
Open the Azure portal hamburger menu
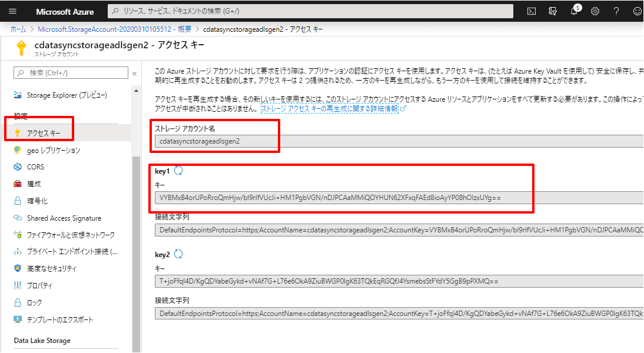(x=13, y=12)
